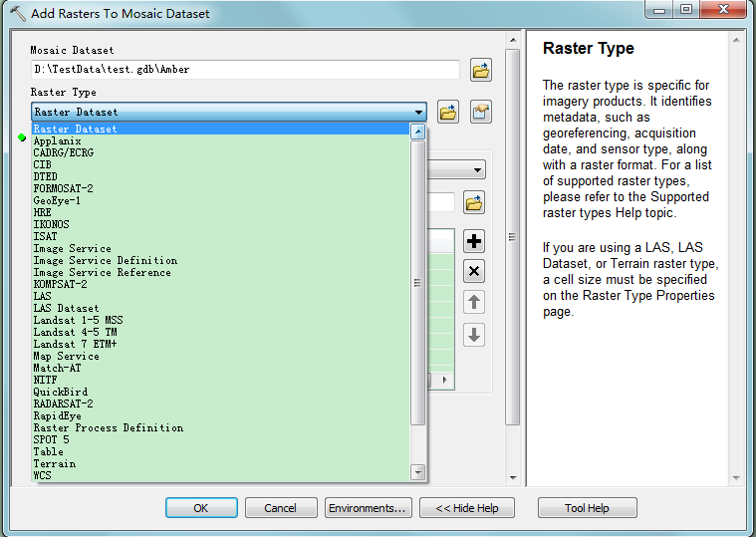This screenshot has width=756, height=537.
Task: Pick Landsat 1-5 MSS
Action: [221, 320]
